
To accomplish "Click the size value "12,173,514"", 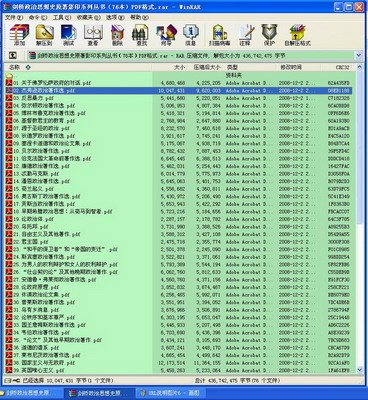I will 172,363.
